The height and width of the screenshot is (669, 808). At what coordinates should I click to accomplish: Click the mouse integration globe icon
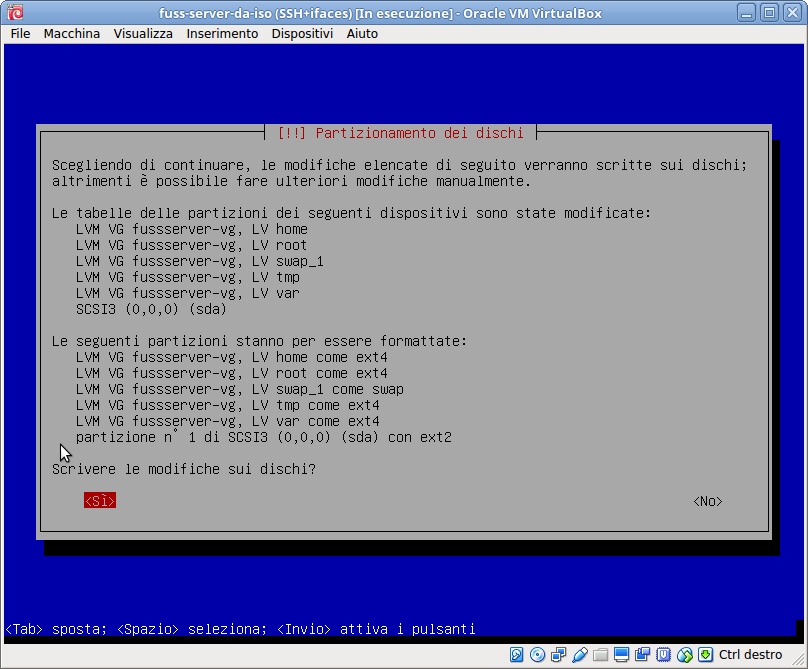click(685, 655)
